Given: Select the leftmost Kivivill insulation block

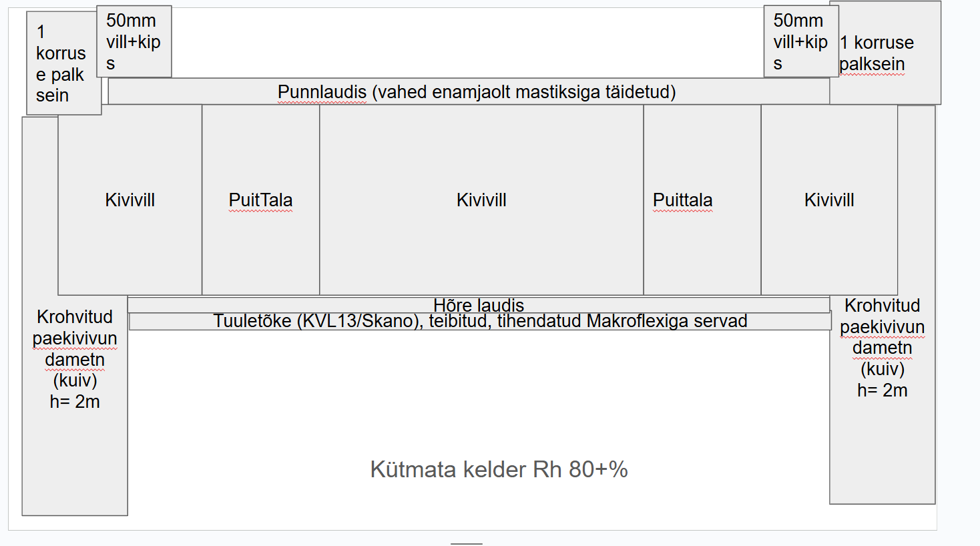Looking at the screenshot, I should coord(130,200).
